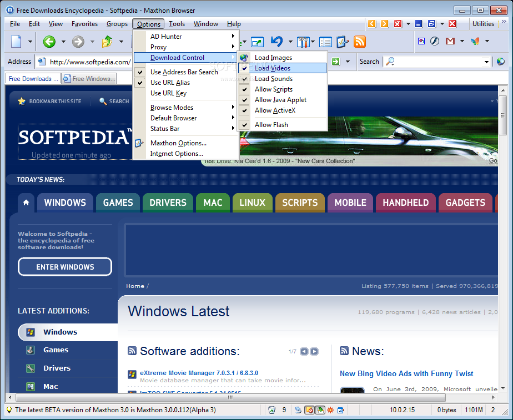Click the search globe icon at far right
Screen dimensions: 513x420
(501, 62)
